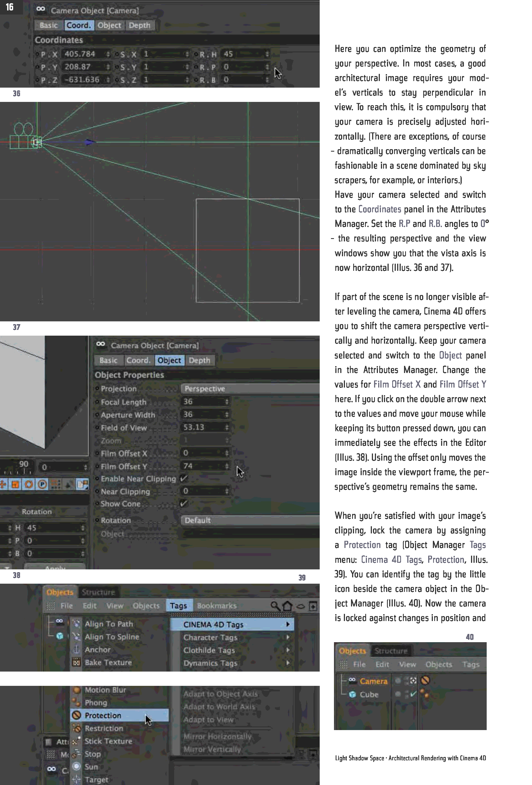Viewport: 532px width, 785px height.
Task: Switch to the Depth tab of Camera Object
Action: pos(139,25)
